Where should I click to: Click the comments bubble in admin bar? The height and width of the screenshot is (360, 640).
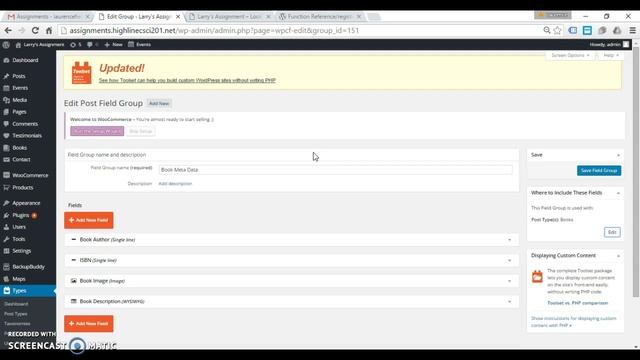pos(92,44)
